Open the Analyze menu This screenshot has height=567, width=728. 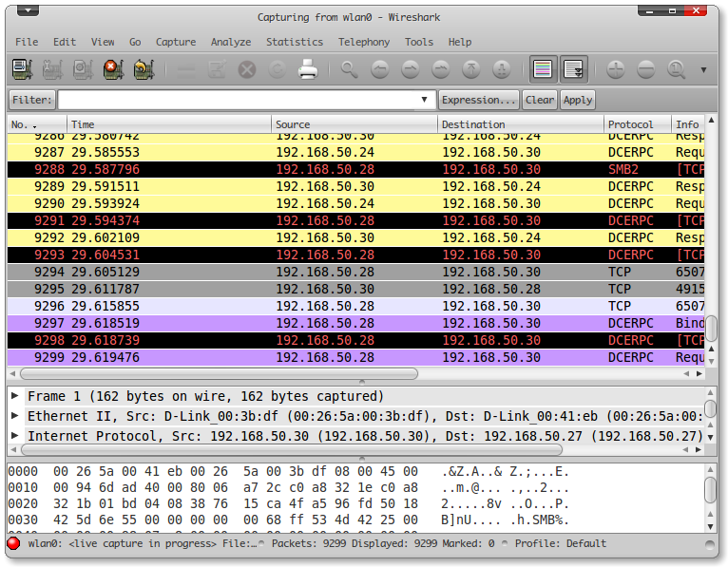(x=231, y=42)
